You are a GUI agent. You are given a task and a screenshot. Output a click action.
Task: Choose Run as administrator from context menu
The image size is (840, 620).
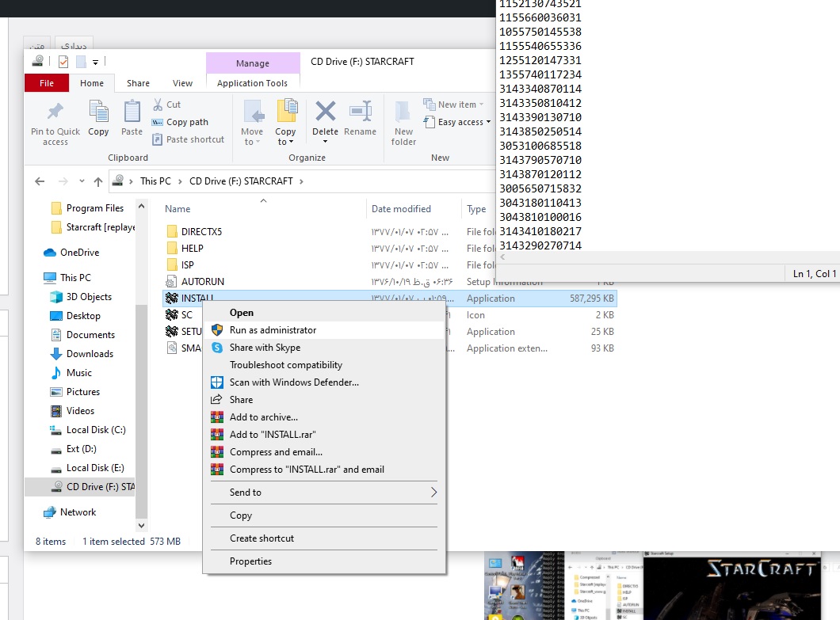[273, 330]
